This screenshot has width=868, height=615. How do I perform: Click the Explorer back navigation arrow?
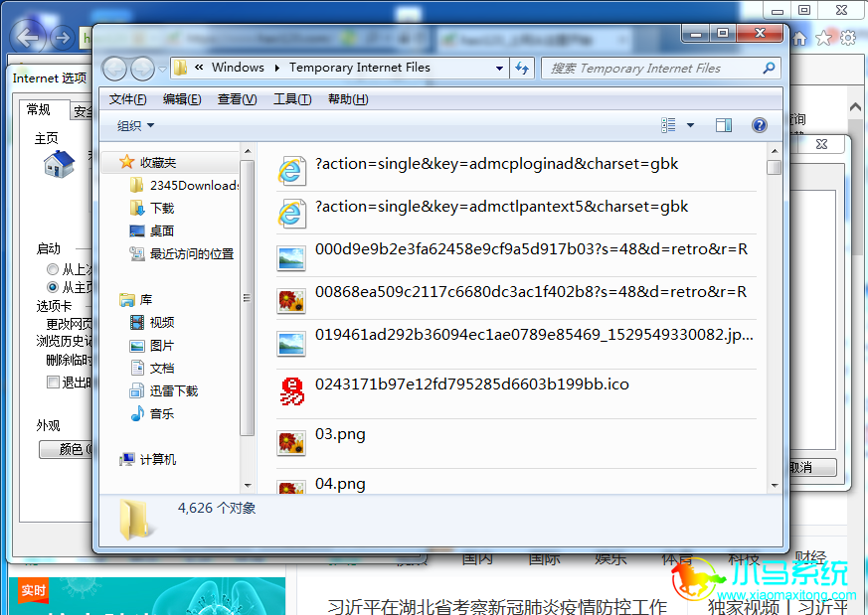114,69
